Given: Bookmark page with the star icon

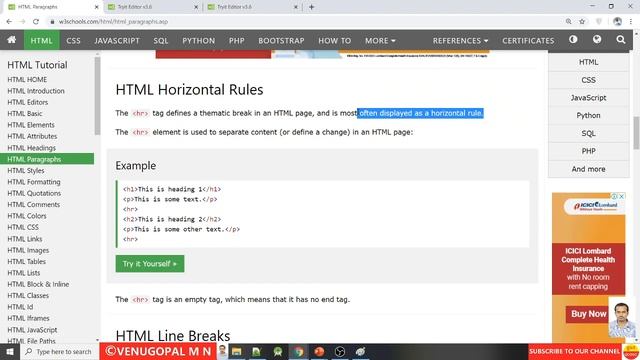Looking at the screenshot, I should [x=582, y=21].
